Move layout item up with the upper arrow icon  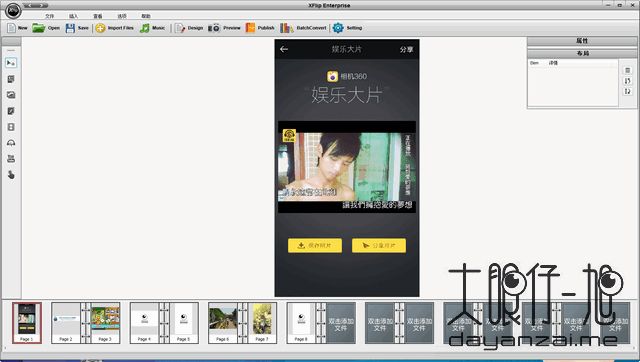click(627, 81)
